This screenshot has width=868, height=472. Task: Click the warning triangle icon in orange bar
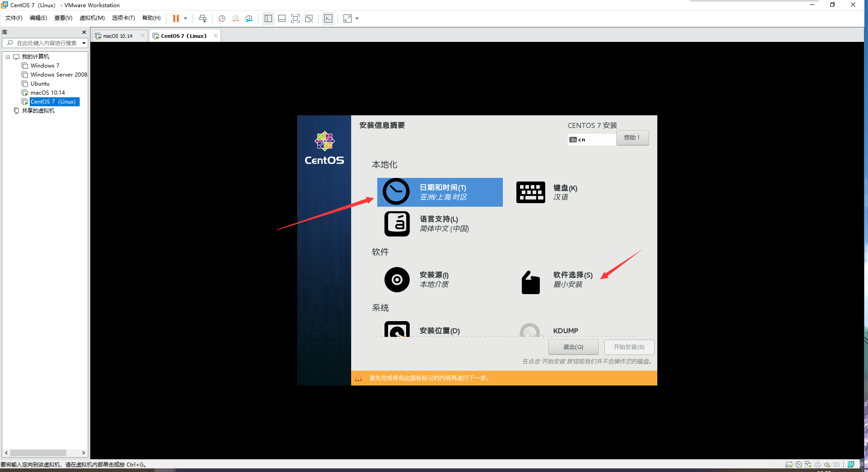click(358, 378)
